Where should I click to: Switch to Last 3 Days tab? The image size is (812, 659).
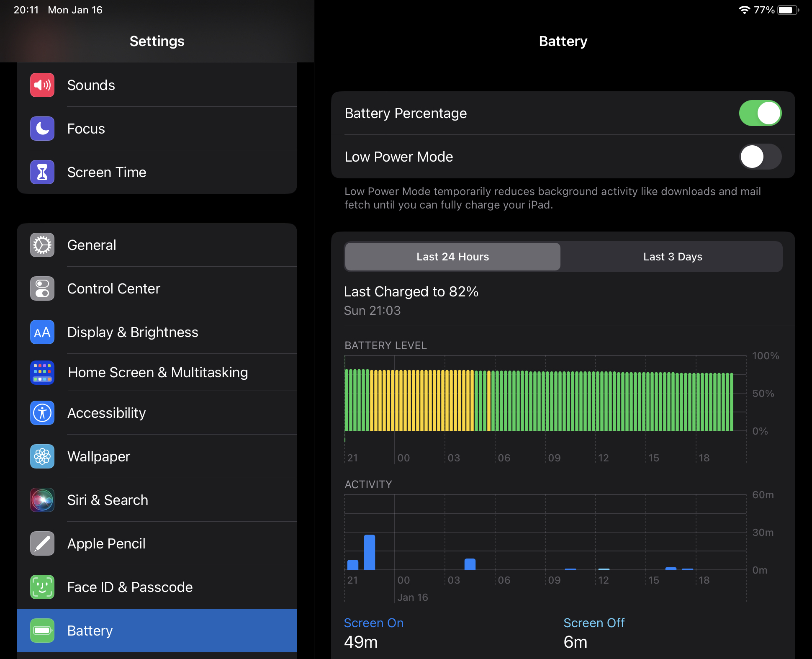pos(672,257)
